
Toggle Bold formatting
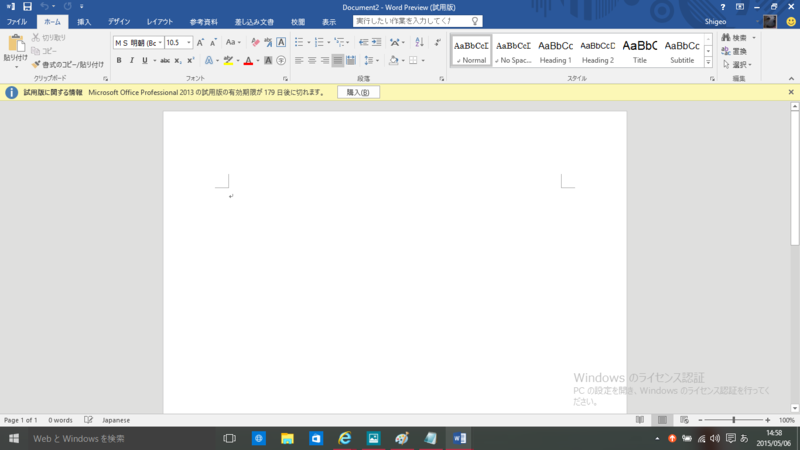click(x=119, y=61)
